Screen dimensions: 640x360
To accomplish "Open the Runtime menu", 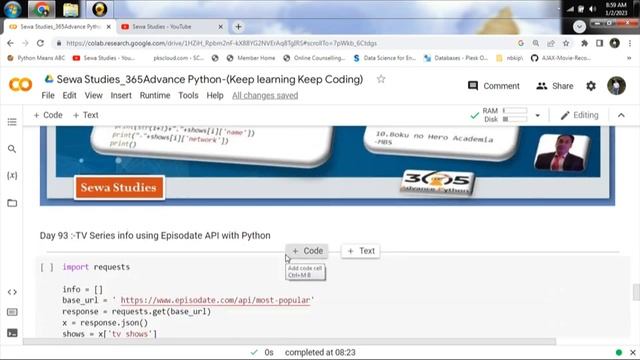I will pos(155,95).
